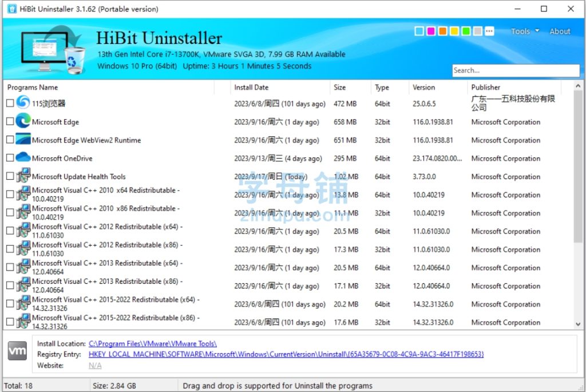Click the Visual C++ 2013 x86 icon

click(x=23, y=286)
